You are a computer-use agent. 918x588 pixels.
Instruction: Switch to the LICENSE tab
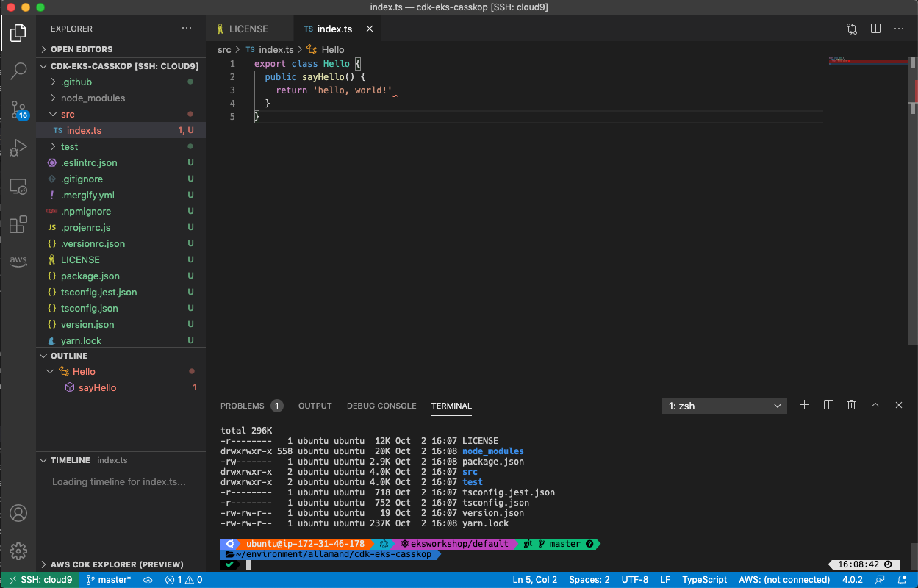pyautogui.click(x=248, y=29)
